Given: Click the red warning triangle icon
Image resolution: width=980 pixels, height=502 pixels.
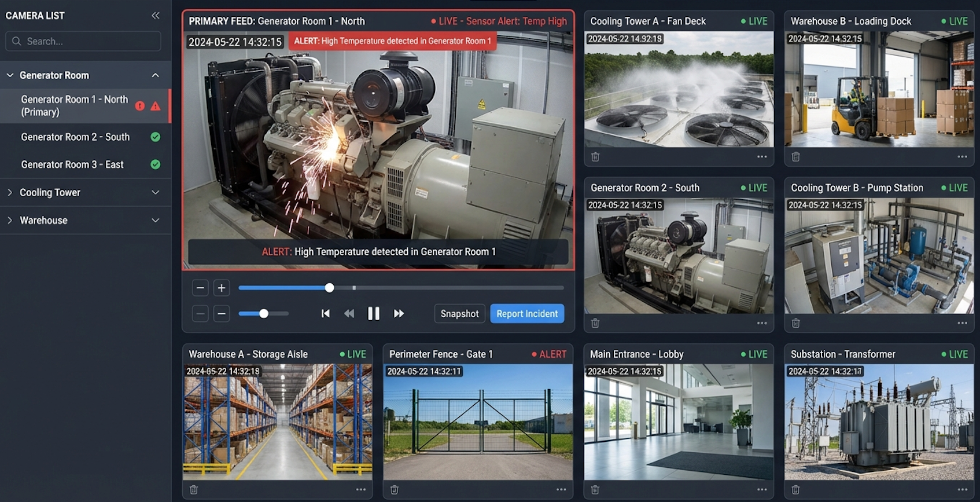Looking at the screenshot, I should (156, 106).
